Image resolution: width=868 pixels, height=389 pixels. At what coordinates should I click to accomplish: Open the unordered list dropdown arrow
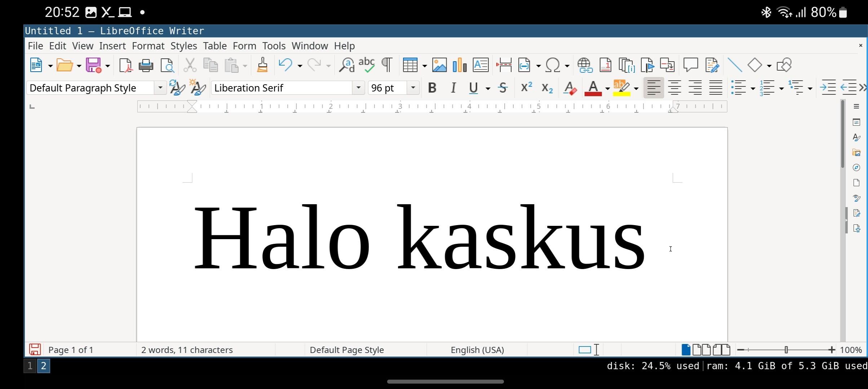click(x=753, y=89)
